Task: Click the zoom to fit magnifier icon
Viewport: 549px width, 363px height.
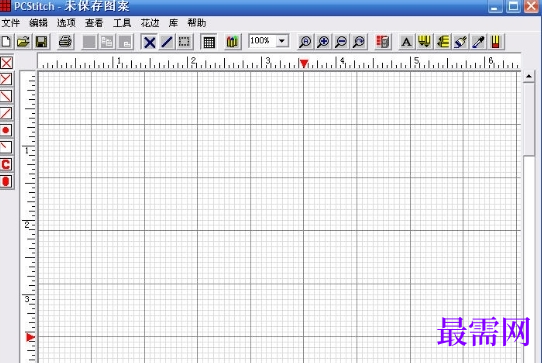Action: coord(359,42)
